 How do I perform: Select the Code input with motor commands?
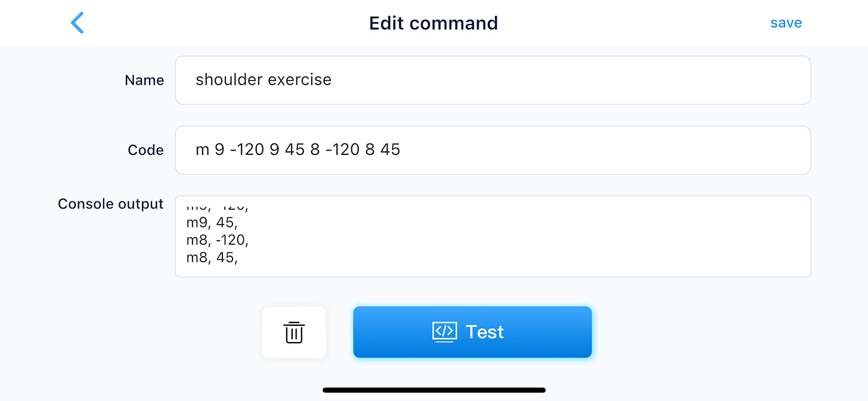point(493,150)
